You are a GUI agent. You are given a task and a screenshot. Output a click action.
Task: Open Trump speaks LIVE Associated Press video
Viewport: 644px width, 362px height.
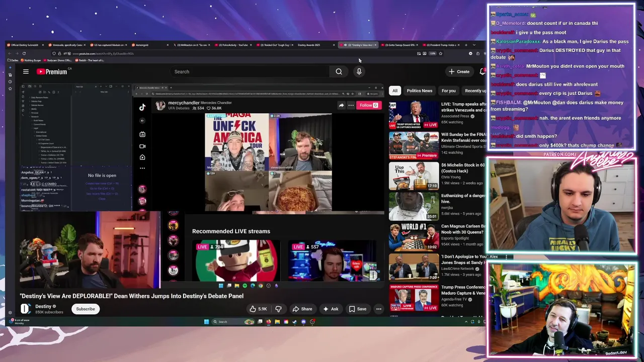[414, 115]
